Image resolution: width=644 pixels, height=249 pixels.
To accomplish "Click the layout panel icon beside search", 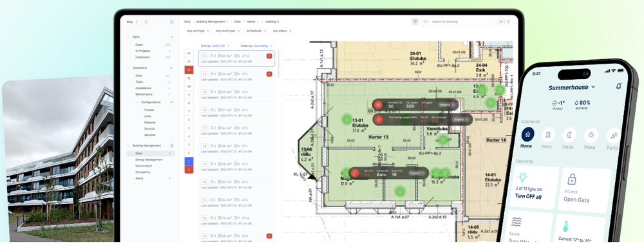I will tap(509, 21).
